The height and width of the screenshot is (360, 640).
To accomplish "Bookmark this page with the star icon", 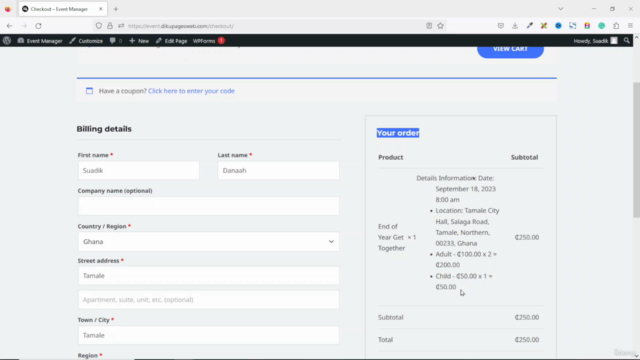I will [440, 26].
